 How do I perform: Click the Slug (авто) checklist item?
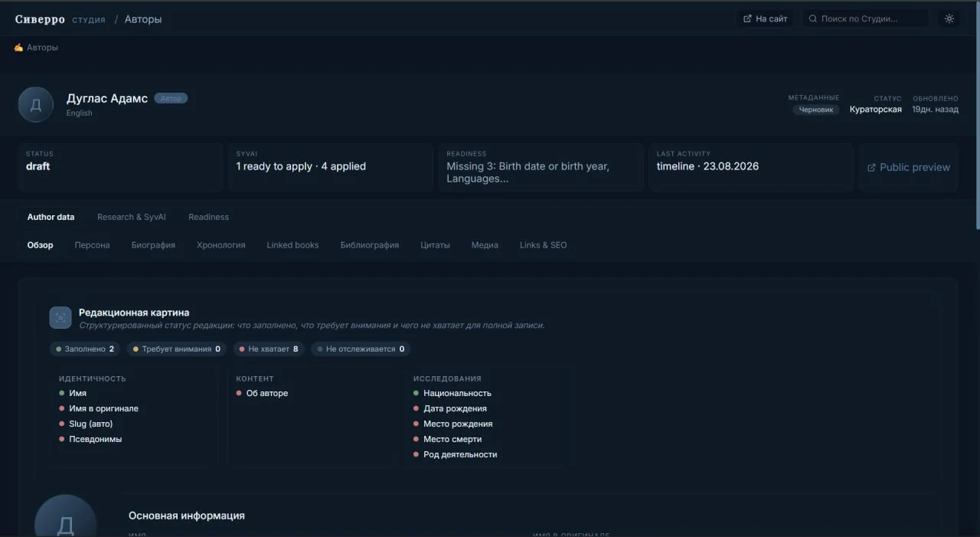[x=86, y=424]
